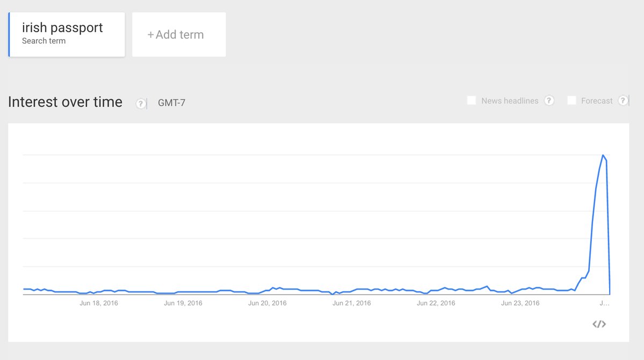644x360 pixels.
Task: Click the "Search term" subtitle label
Action: (44, 41)
